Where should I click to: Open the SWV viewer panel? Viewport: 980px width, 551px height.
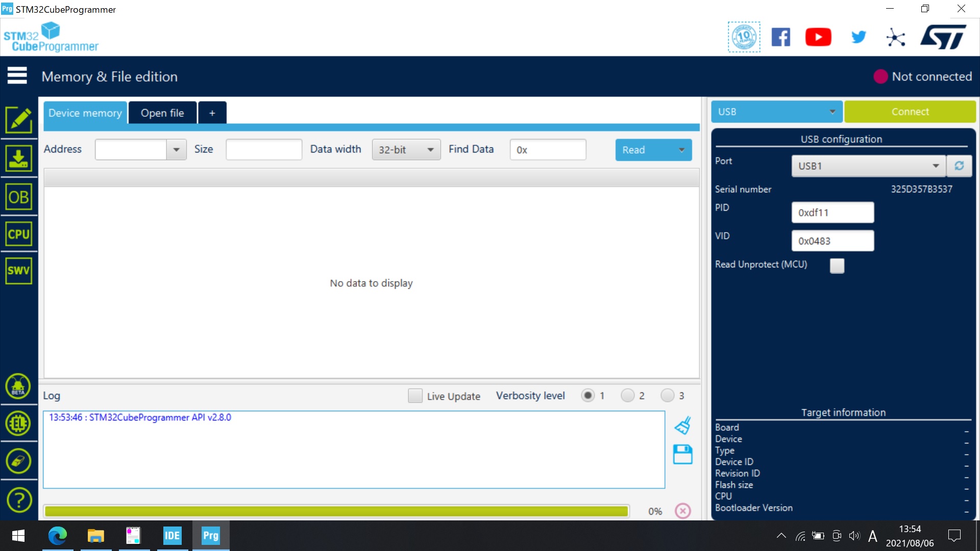(x=19, y=270)
